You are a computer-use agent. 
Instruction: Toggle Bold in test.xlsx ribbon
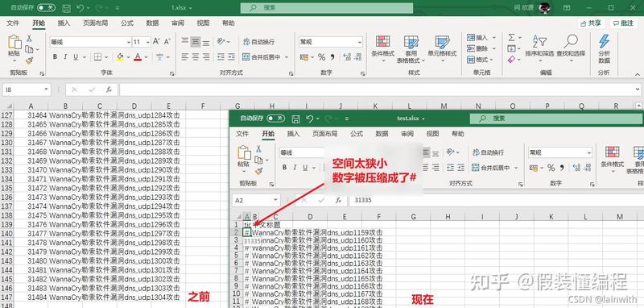click(284, 168)
